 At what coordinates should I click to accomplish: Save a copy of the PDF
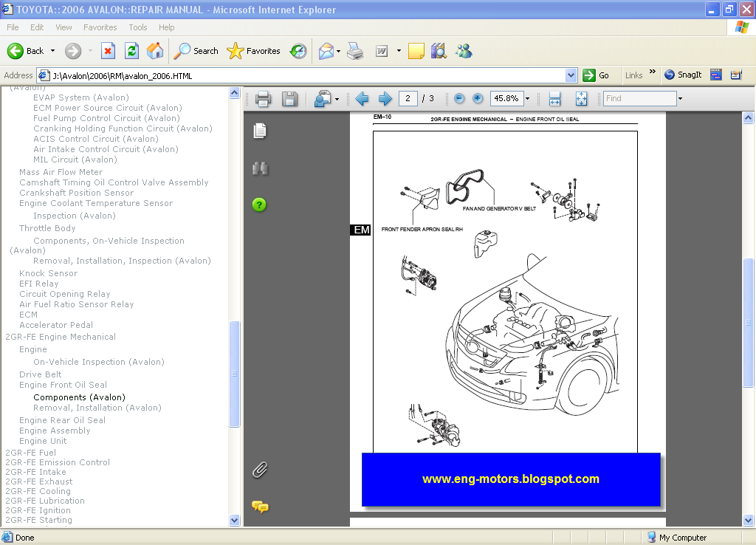289,99
